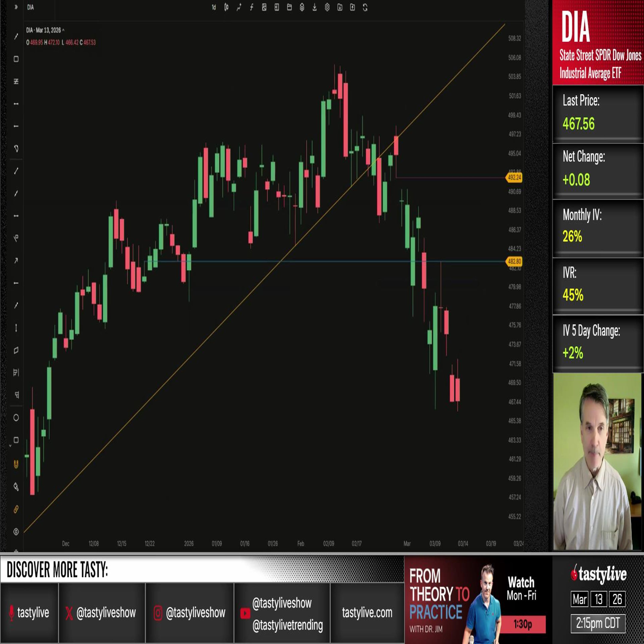Toggle the yellow magnet snap mode
Image resolution: width=644 pixels, height=644 pixels.
[x=16, y=464]
